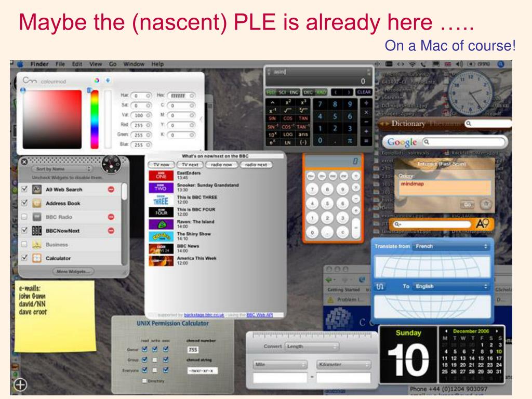Click the CBeebies logo beside Shiny Show

point(161,236)
